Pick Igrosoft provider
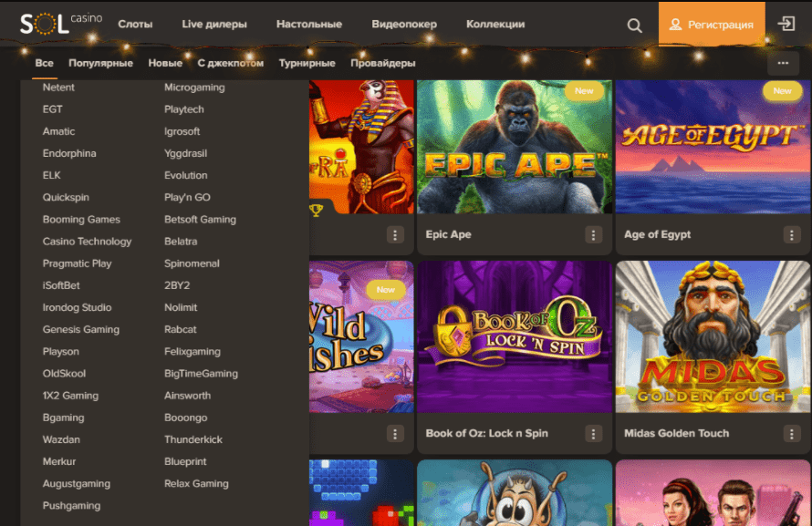 pyautogui.click(x=182, y=131)
